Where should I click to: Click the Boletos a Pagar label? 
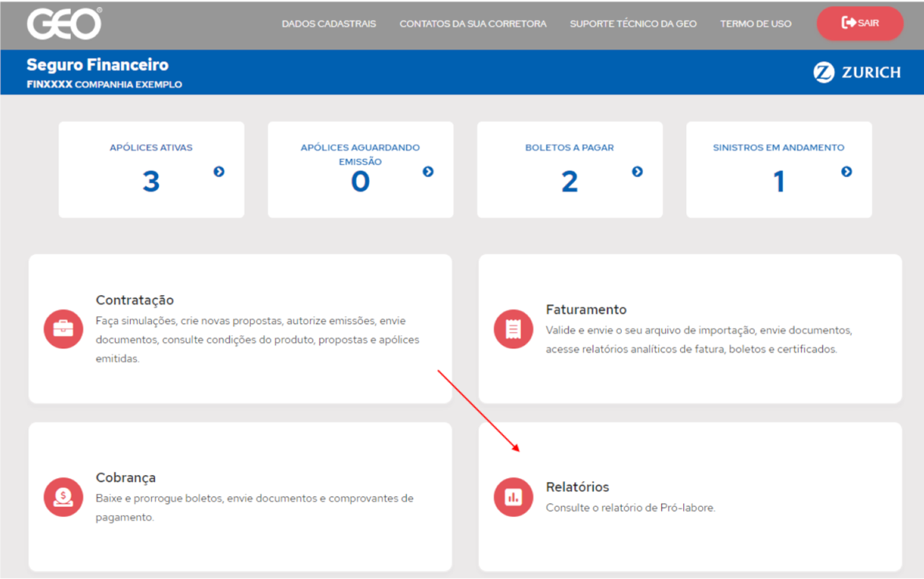click(570, 147)
